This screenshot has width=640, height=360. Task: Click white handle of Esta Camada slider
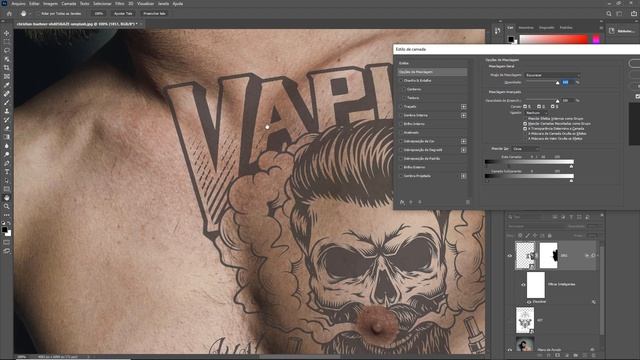[571, 167]
